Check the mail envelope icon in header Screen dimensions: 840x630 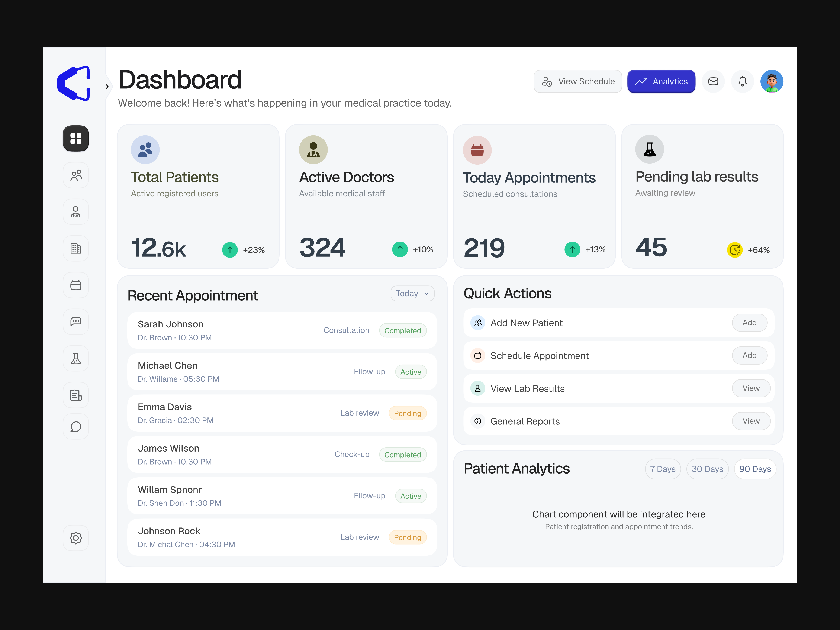(x=713, y=81)
